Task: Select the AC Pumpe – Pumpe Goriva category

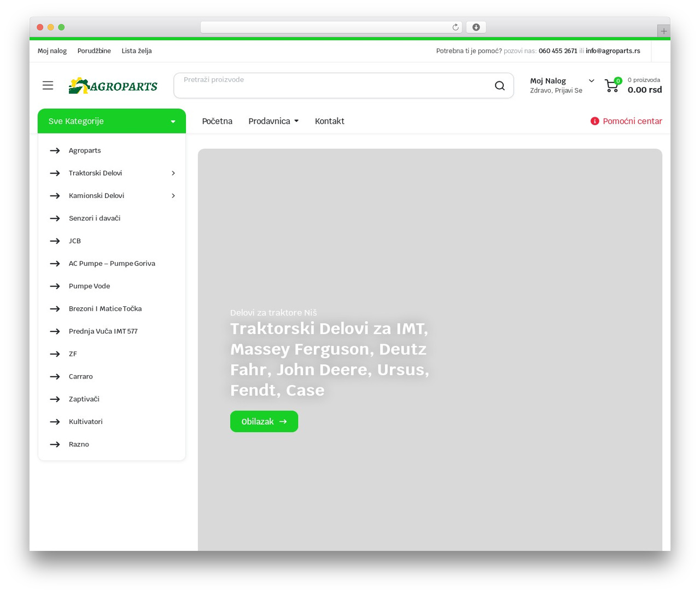Action: [112, 264]
